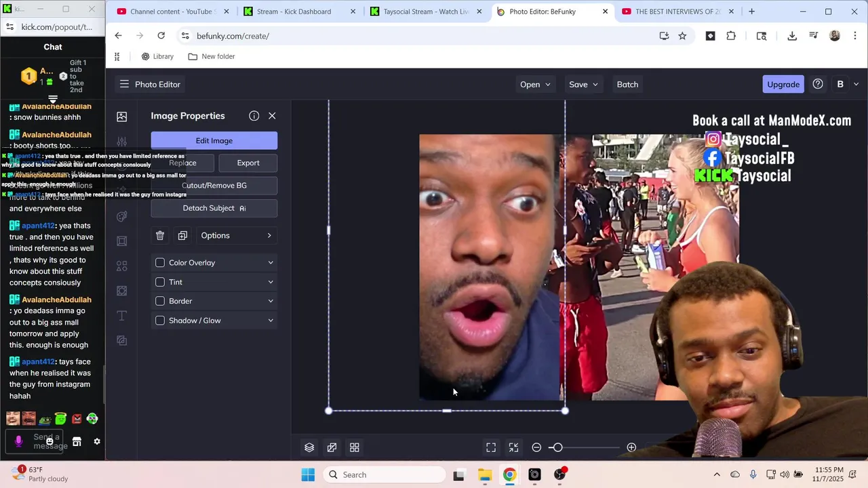Open File Explorer from taskbar
Screen dimensions: 868x488
pyautogui.click(x=484, y=474)
